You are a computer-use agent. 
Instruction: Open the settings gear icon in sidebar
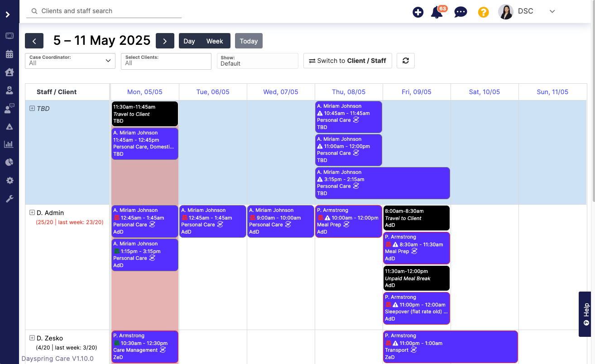coord(10,180)
